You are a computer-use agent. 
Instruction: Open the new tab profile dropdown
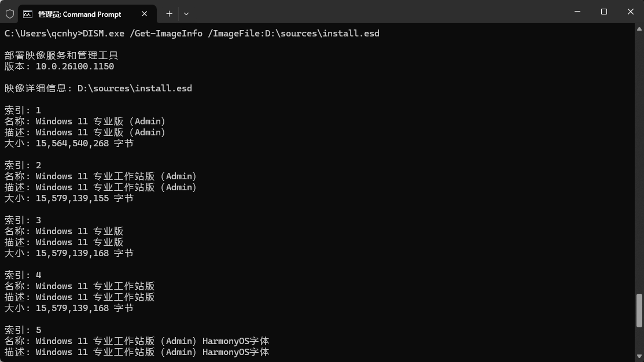point(186,14)
